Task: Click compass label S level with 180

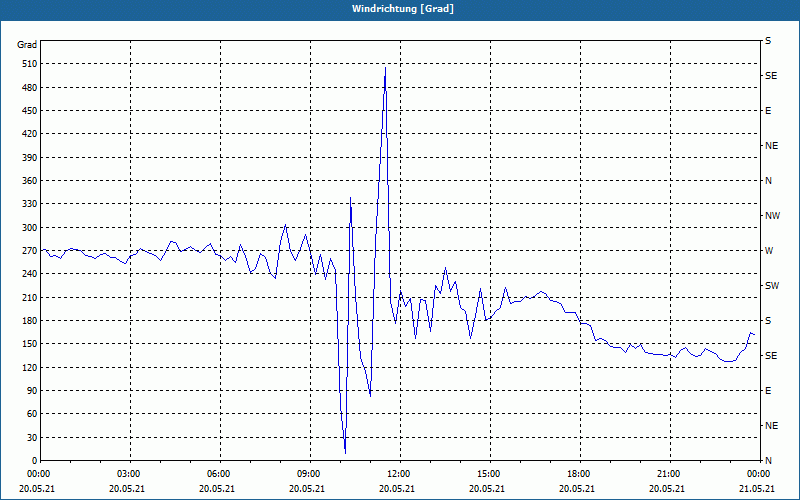Action: click(768, 321)
